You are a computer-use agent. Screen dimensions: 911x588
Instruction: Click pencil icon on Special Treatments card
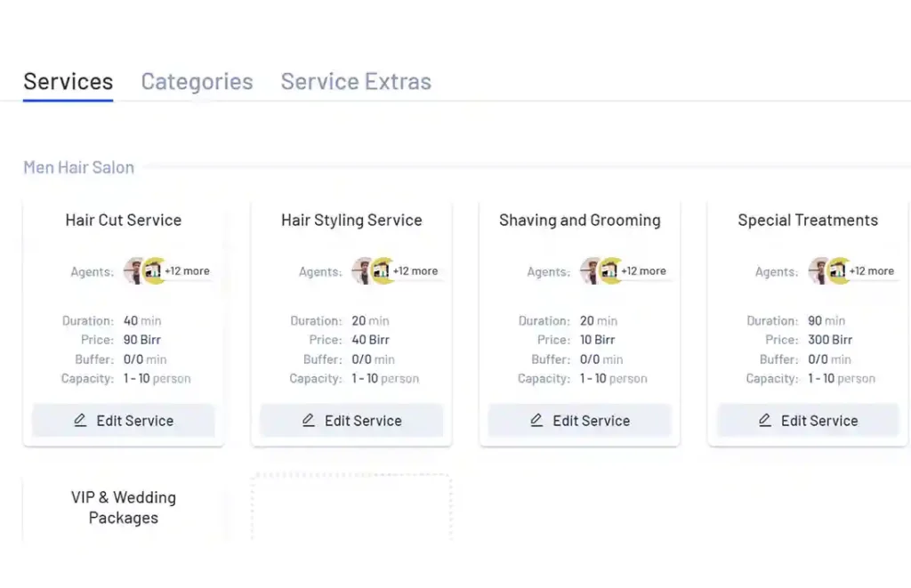click(x=765, y=421)
